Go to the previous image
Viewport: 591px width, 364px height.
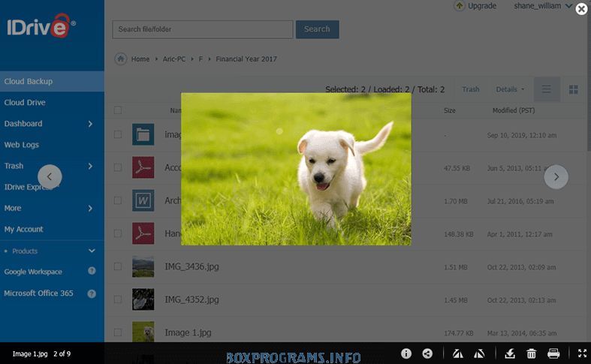pyautogui.click(x=50, y=176)
